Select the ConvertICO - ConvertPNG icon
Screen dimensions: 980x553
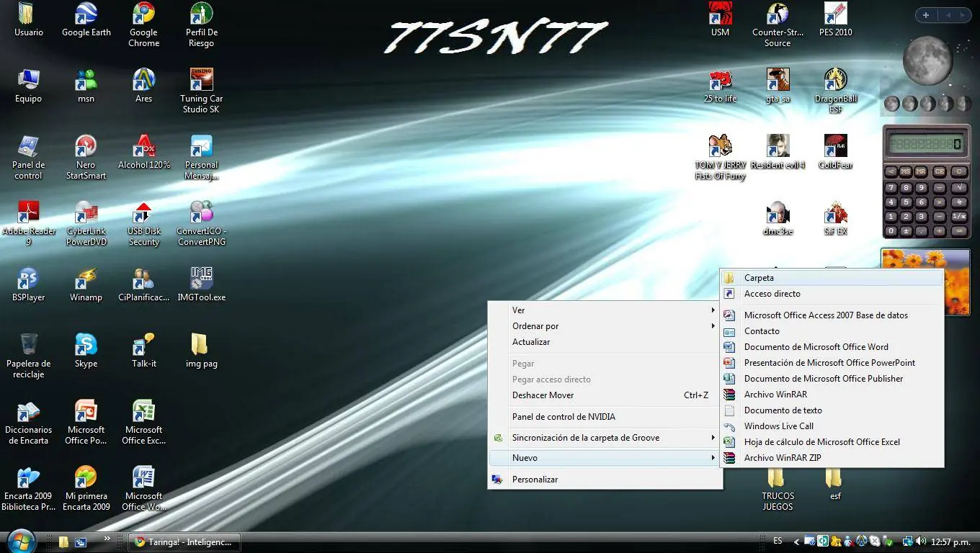pyautogui.click(x=201, y=223)
